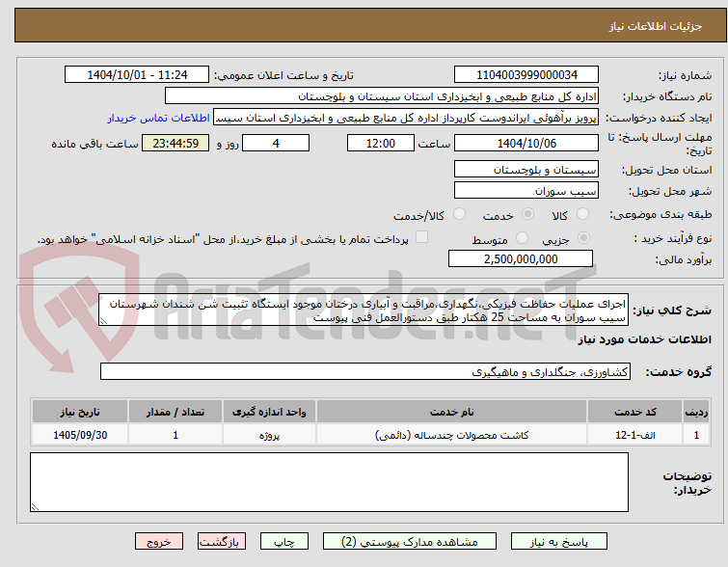
Task: Click the گروه خدمت field
Action: 365,371
